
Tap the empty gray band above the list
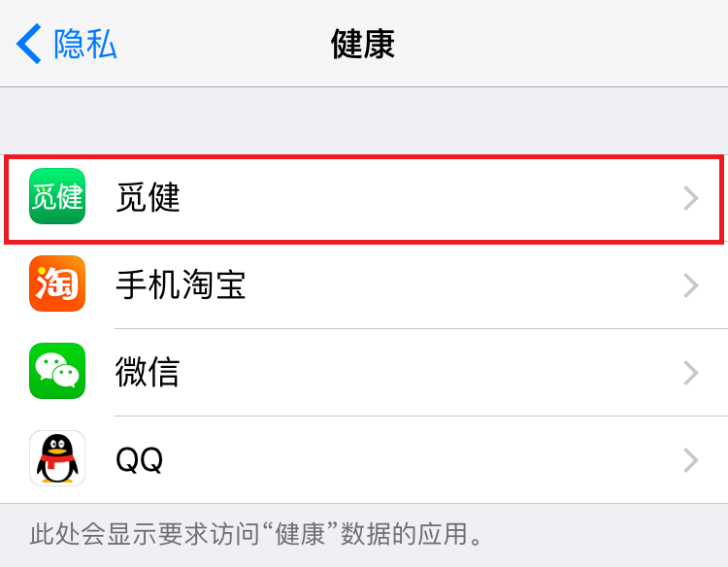coord(364,120)
